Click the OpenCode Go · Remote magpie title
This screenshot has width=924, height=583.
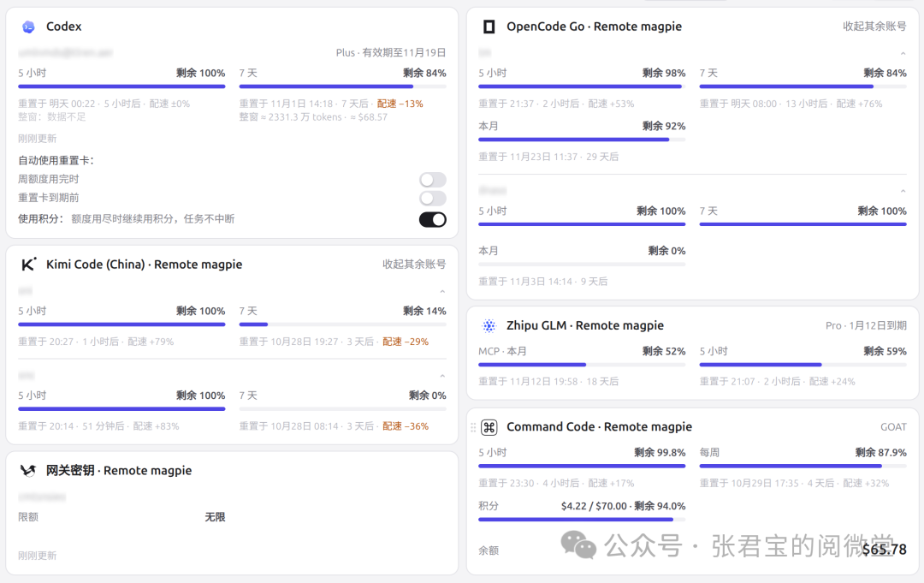pyautogui.click(x=594, y=27)
